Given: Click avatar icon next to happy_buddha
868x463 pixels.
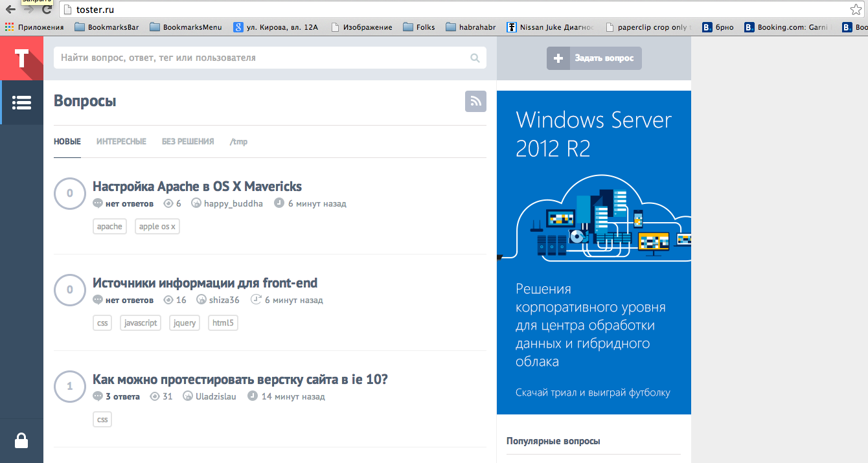Looking at the screenshot, I should pyautogui.click(x=196, y=203).
